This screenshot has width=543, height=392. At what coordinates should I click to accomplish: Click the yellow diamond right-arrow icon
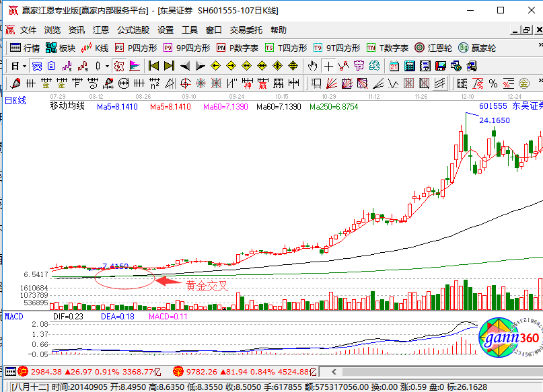[231, 66]
